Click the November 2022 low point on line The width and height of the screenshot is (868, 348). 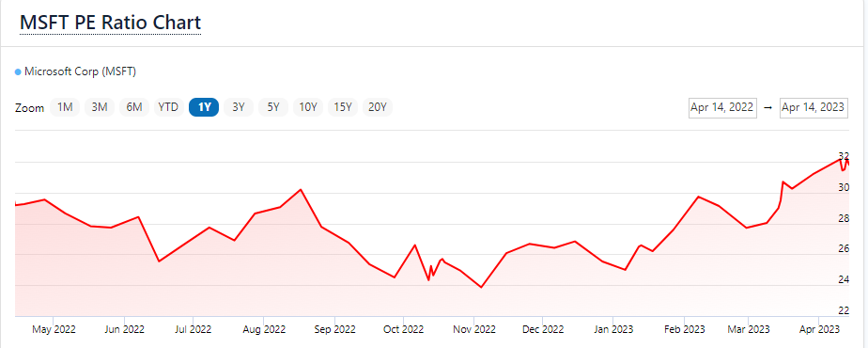481,287
